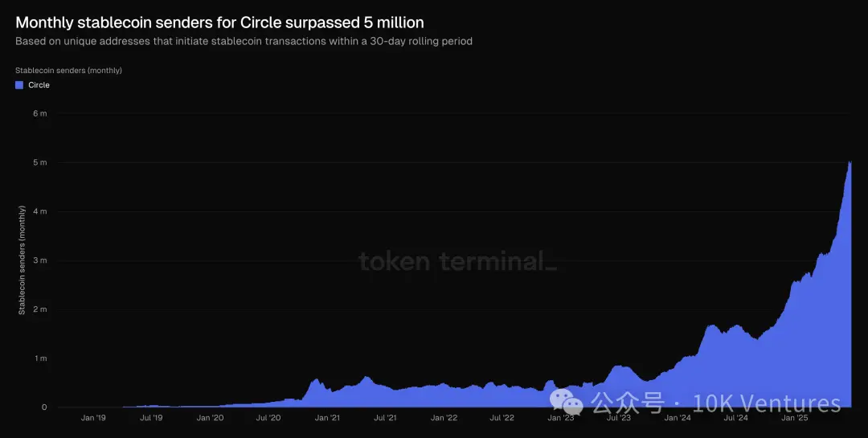This screenshot has height=438, width=868.
Task: Click the vertical Stablecoin senders axis title
Action: coord(22,260)
